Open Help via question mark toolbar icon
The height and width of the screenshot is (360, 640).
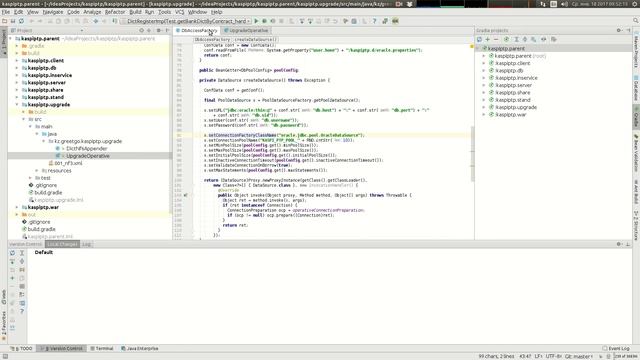pyautogui.click(x=374, y=21)
